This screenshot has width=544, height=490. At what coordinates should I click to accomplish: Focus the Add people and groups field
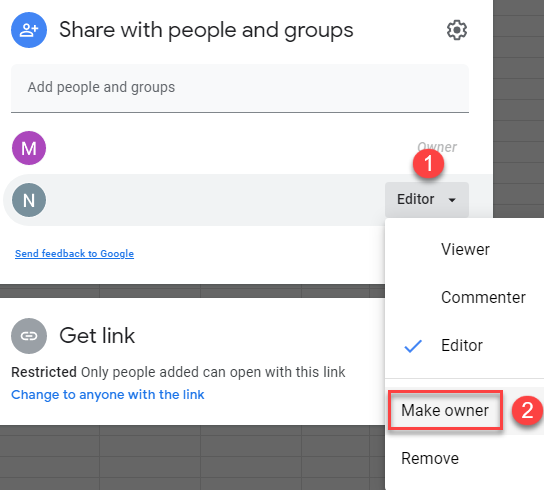click(240, 88)
